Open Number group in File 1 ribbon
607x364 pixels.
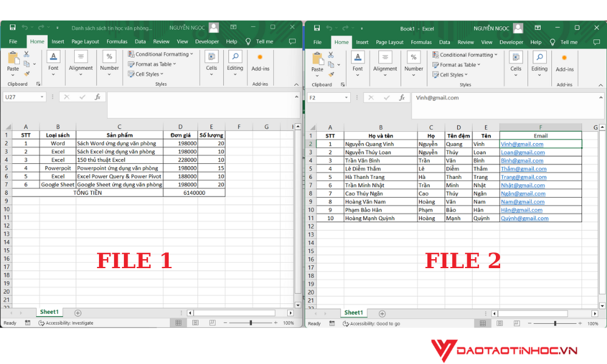coord(109,62)
